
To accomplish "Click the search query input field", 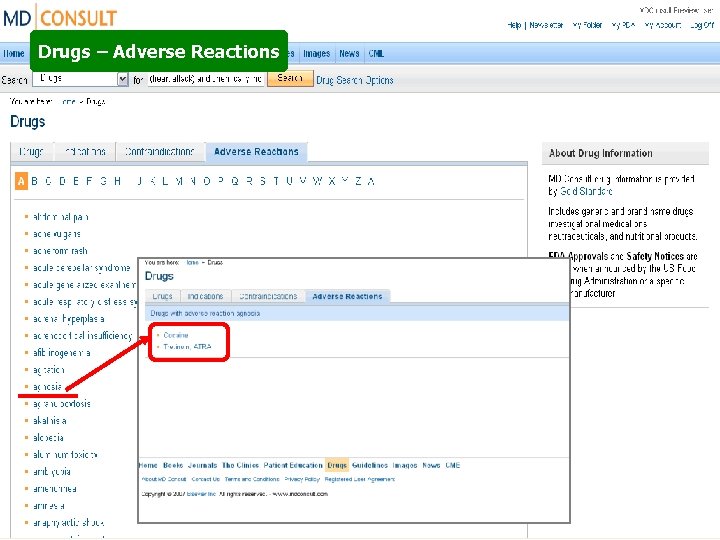I will [x=206, y=79].
